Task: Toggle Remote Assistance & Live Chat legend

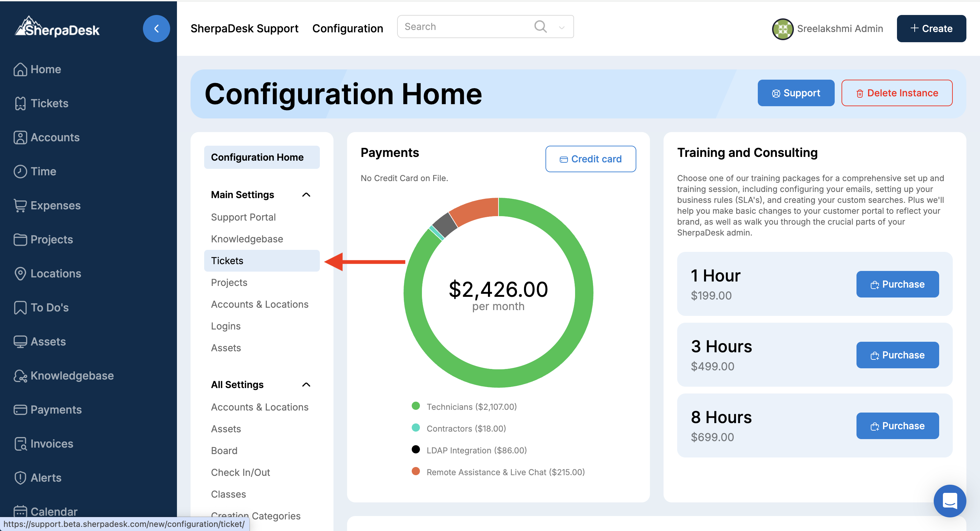Action: (x=505, y=472)
